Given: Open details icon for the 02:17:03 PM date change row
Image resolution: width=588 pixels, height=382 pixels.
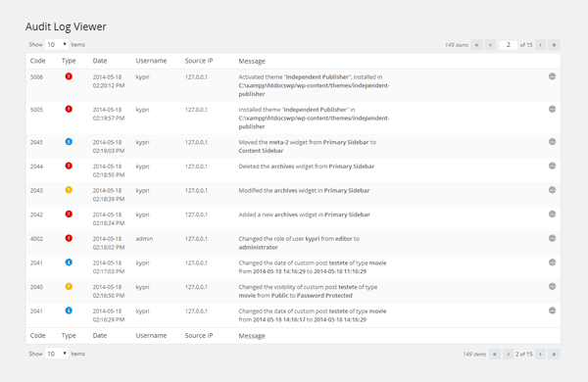Looking at the screenshot, I should pos(552,263).
